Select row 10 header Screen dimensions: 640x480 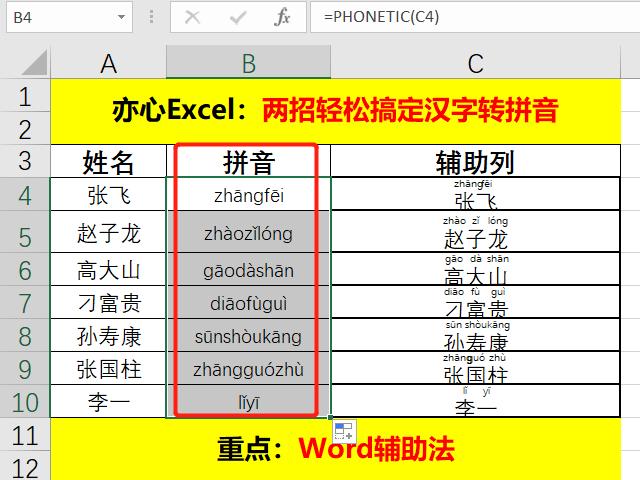click(x=25, y=401)
